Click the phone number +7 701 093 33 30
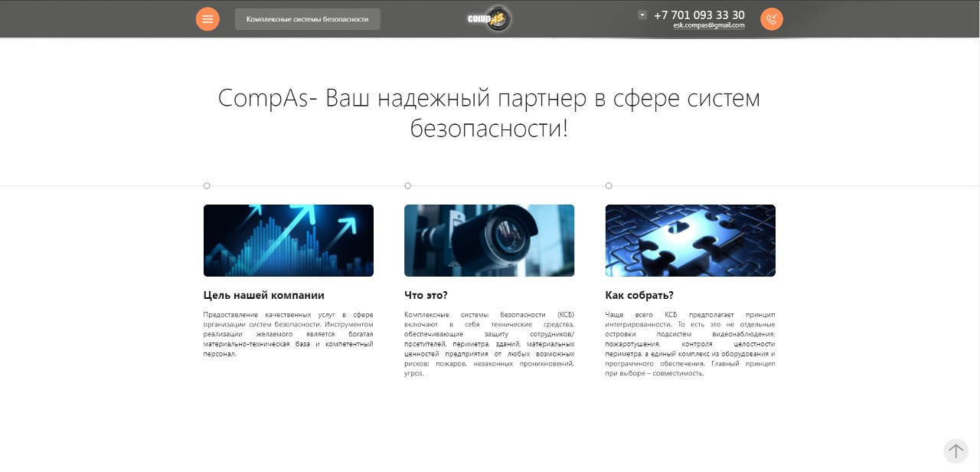Screen dimensions: 980x472 pyautogui.click(x=699, y=15)
